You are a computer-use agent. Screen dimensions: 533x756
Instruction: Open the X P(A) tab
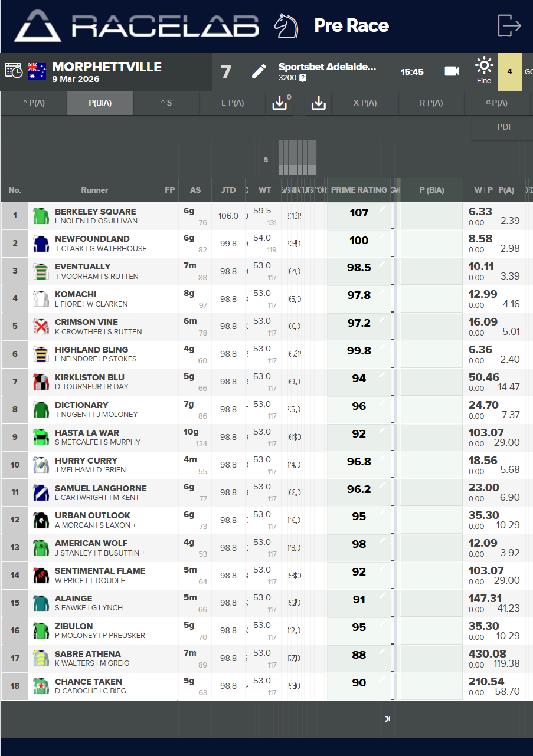click(x=365, y=103)
